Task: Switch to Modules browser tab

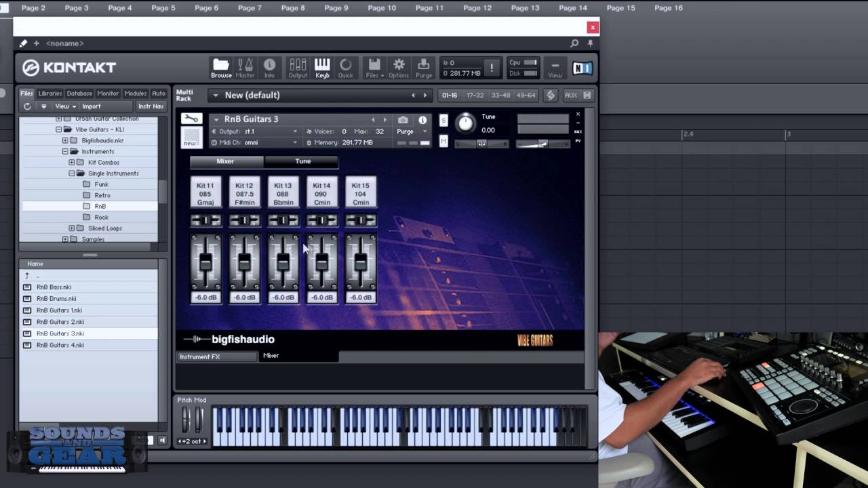Action: (136, 94)
